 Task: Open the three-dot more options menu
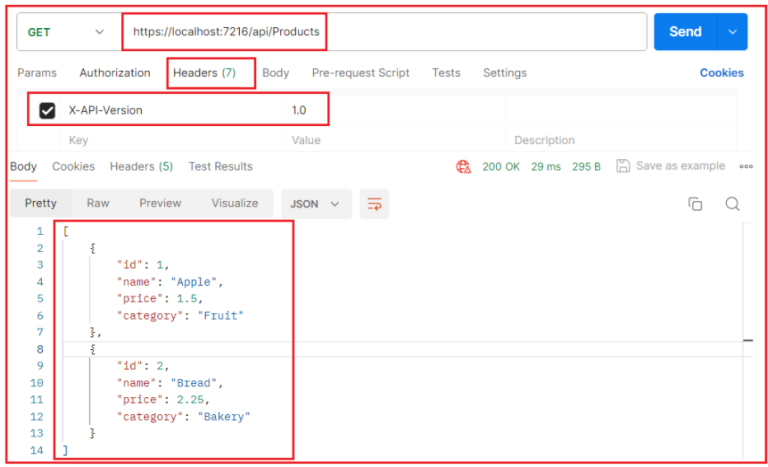point(745,167)
